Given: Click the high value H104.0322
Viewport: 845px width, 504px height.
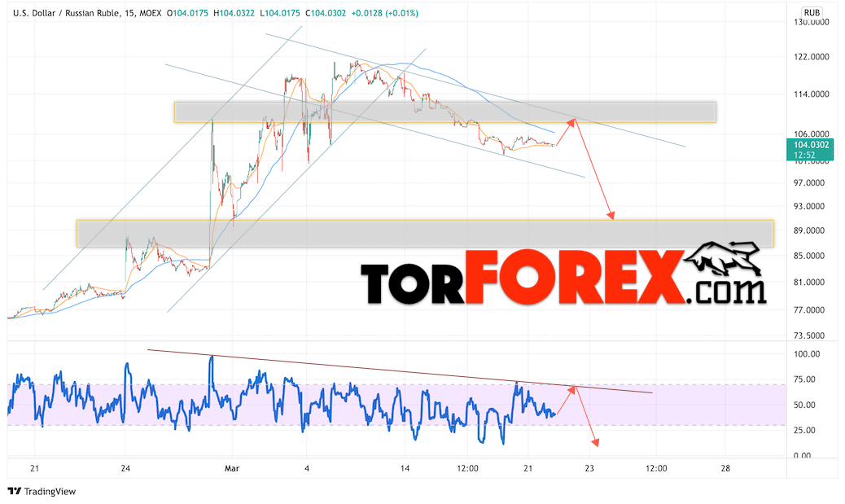Looking at the screenshot, I should (x=234, y=13).
